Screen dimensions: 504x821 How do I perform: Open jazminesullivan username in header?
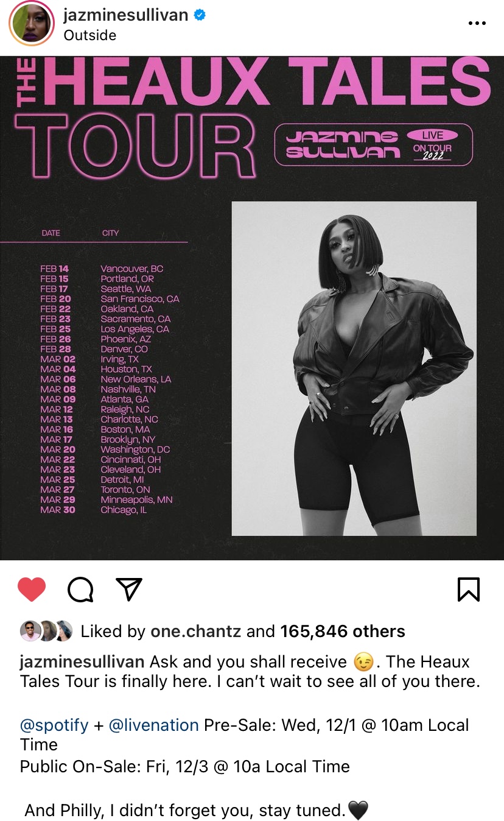pyautogui.click(x=126, y=15)
